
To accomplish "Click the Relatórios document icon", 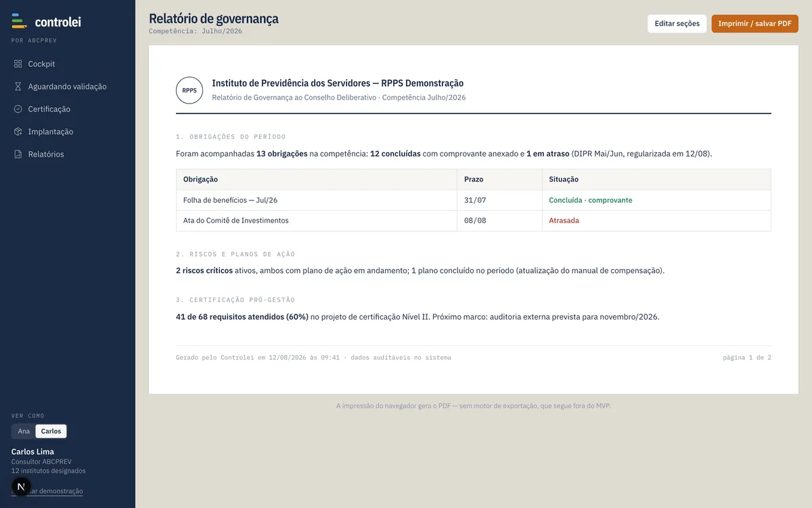I will (x=18, y=154).
